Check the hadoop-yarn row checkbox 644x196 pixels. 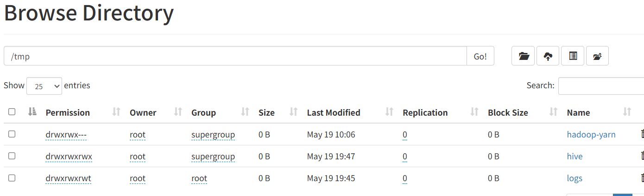coord(12,134)
